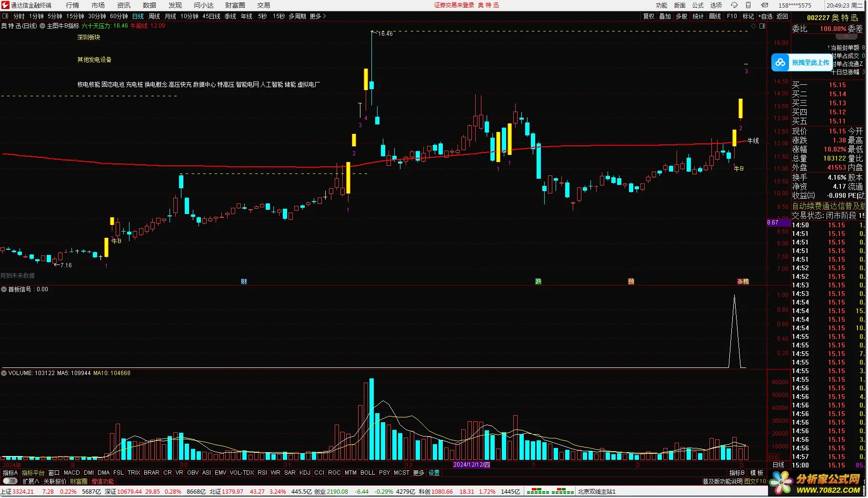Open the 数据 menu
The image size is (868, 498).
tap(150, 5)
